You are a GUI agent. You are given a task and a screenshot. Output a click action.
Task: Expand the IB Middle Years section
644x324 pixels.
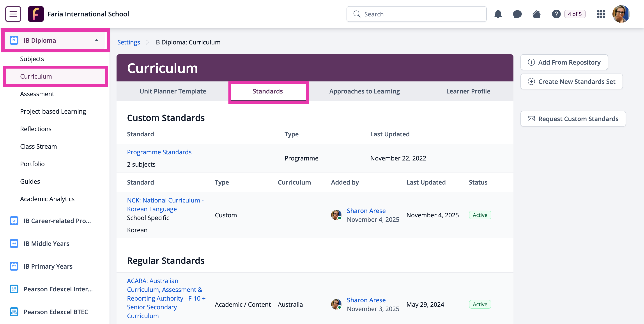[46, 244]
